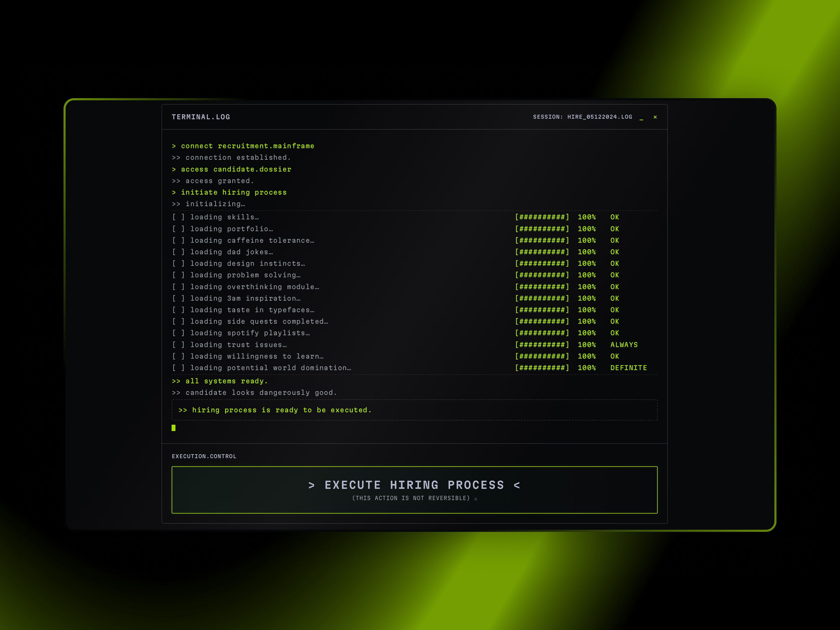Click the blinking green cursor block
Viewport: 840px width, 630px height.
pos(174,428)
